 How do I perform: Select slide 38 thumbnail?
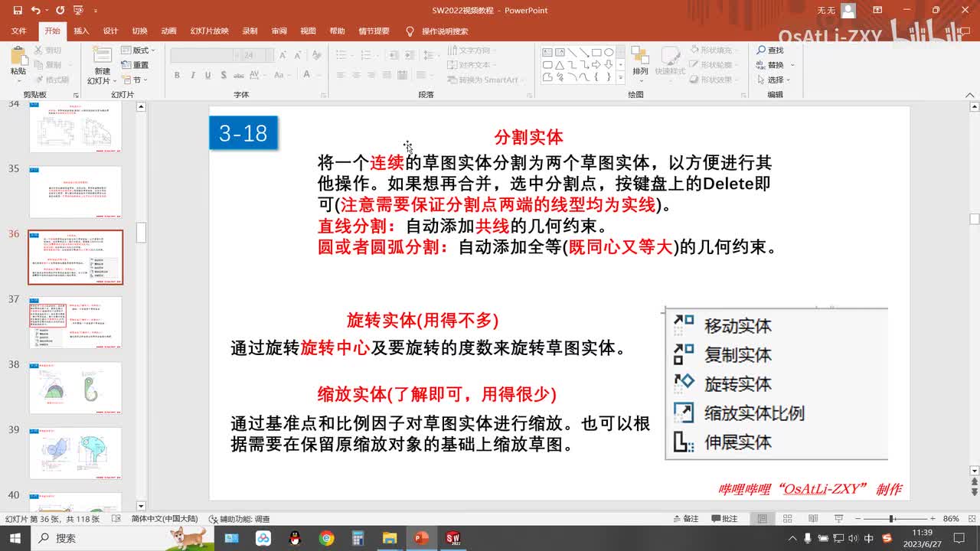[x=75, y=388]
